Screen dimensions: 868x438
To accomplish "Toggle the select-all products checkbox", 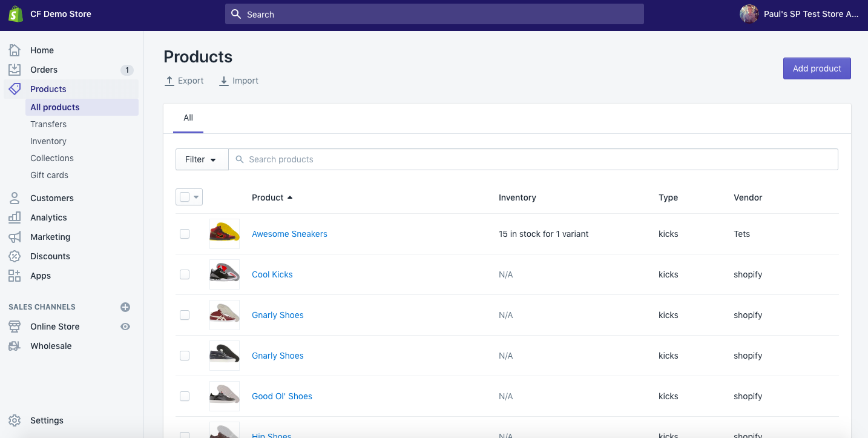I will click(185, 197).
